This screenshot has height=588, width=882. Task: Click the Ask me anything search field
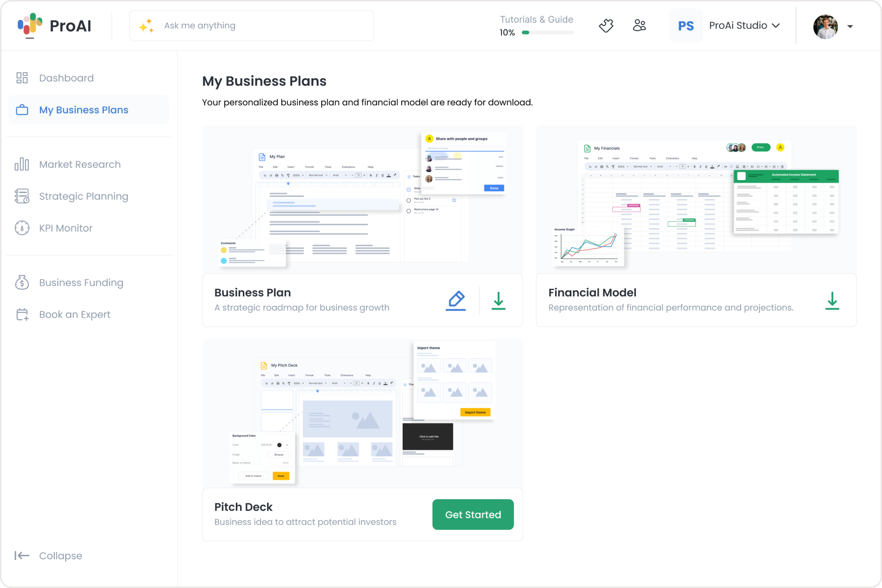click(x=251, y=25)
